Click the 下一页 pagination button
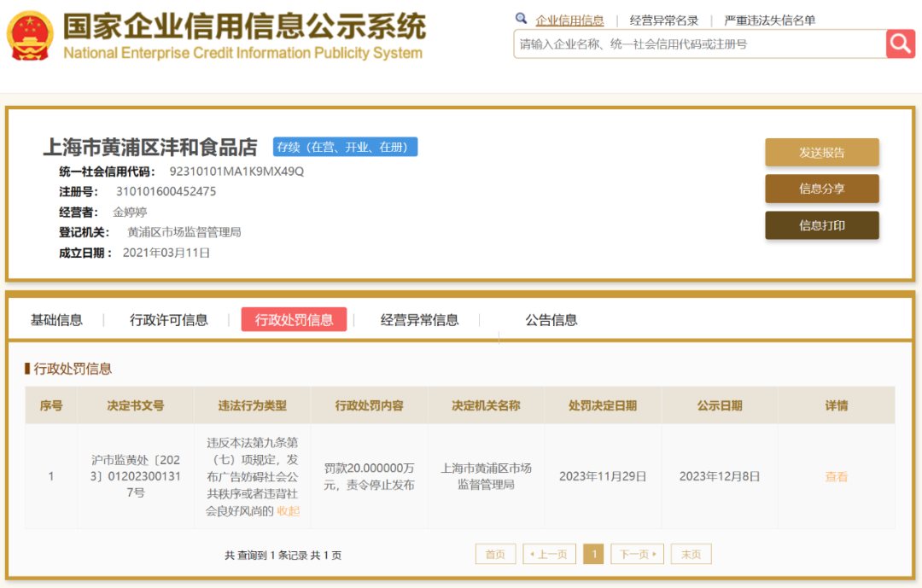The width and height of the screenshot is (922, 588). 638,554
